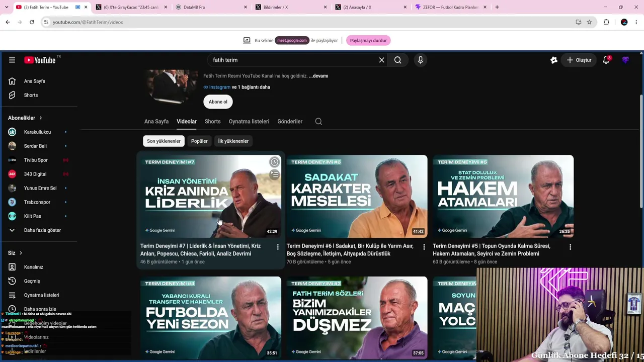Open the Trabzonspor subscription channel
The image size is (644, 362).
point(37,202)
